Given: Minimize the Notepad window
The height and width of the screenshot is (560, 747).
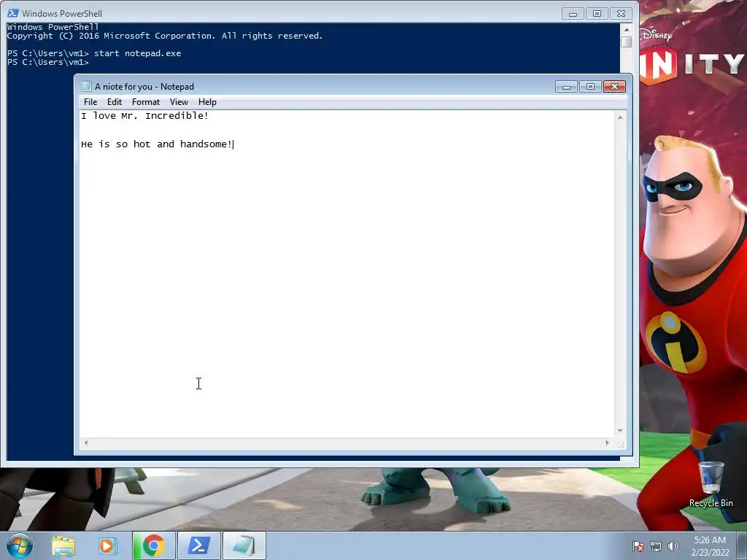Looking at the screenshot, I should [x=566, y=87].
